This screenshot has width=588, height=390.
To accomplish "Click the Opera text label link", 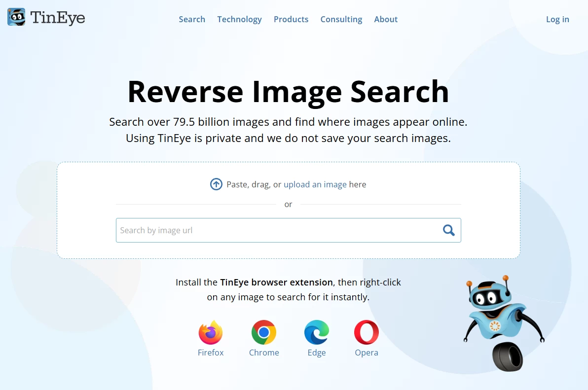I will [x=367, y=353].
